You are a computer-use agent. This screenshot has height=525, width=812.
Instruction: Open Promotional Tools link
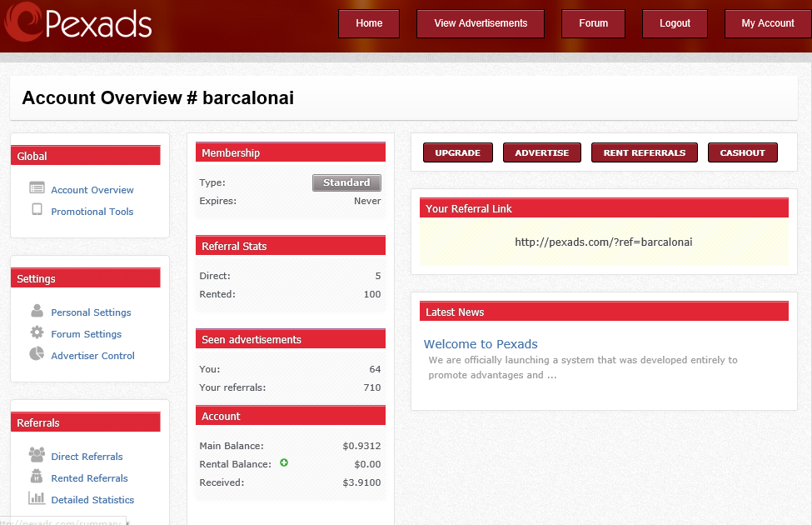coord(92,212)
